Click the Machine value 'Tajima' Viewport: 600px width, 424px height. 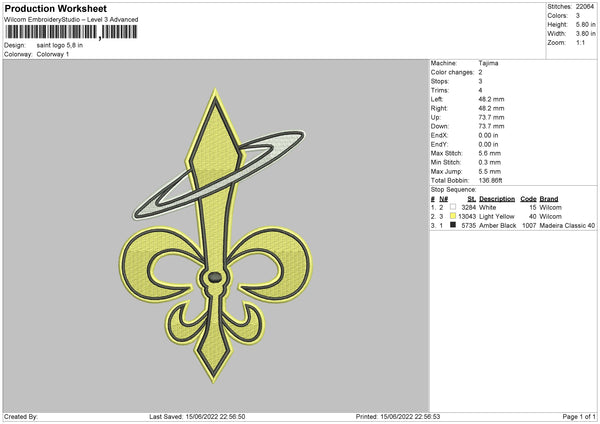coord(488,63)
